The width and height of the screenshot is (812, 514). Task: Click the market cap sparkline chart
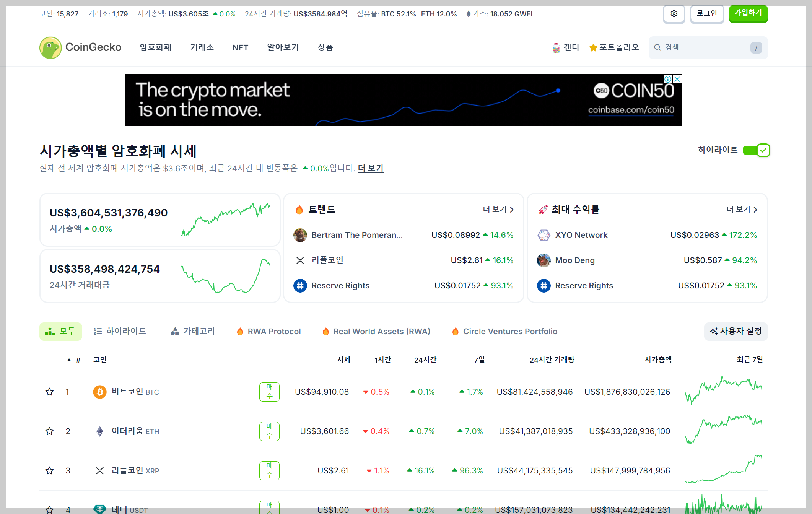tap(226, 220)
